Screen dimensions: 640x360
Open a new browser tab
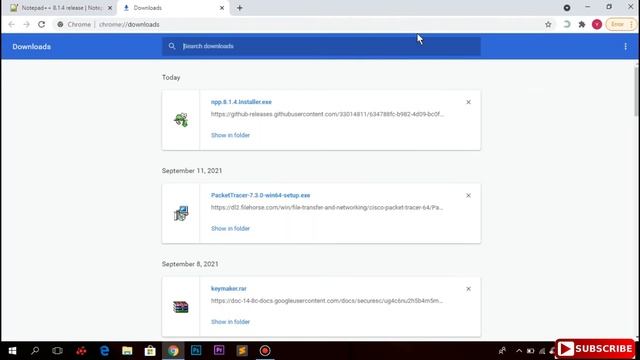(x=240, y=8)
